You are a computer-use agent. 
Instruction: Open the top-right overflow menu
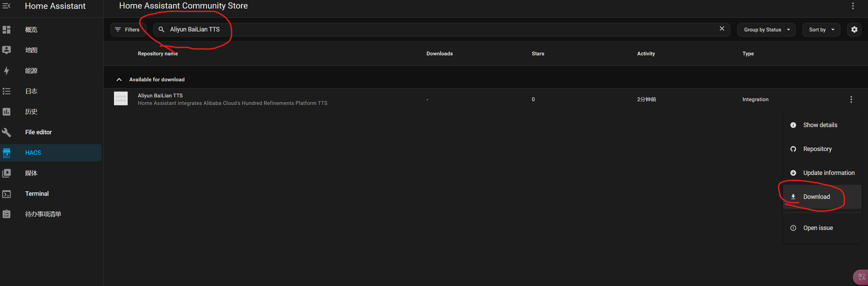[853, 6]
